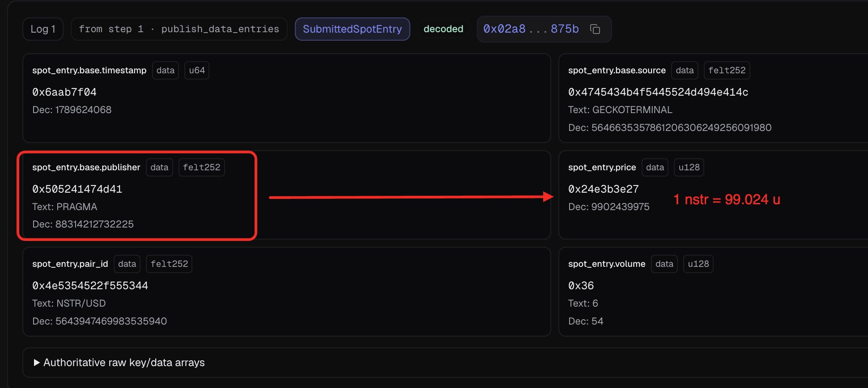Select the publisher hex 0x505241474d41
This screenshot has height=388, width=868.
tap(77, 189)
